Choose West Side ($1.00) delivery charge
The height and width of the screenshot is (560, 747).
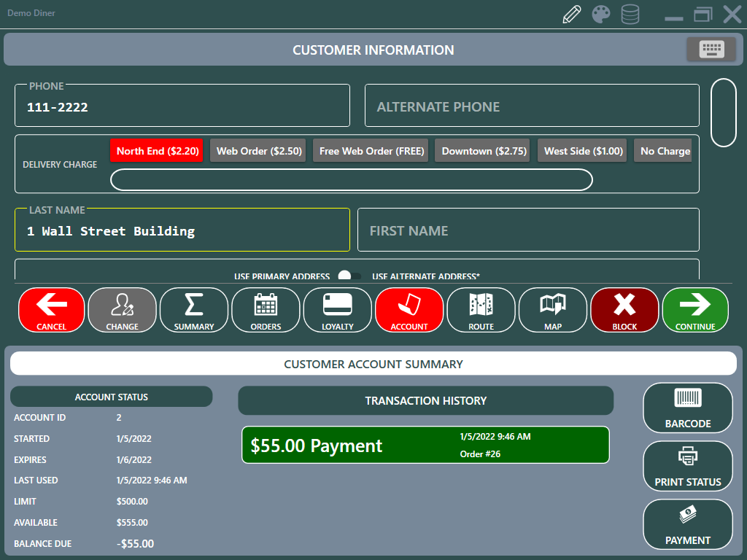583,151
